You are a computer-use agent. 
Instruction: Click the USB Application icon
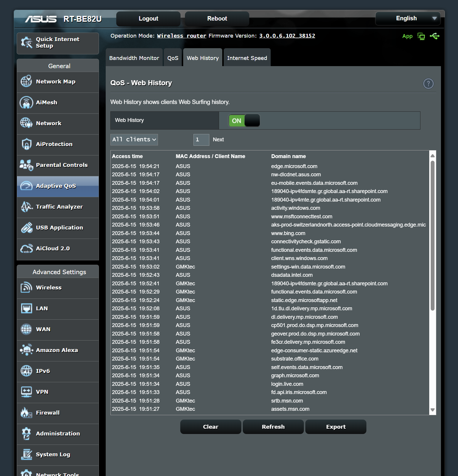click(x=26, y=228)
